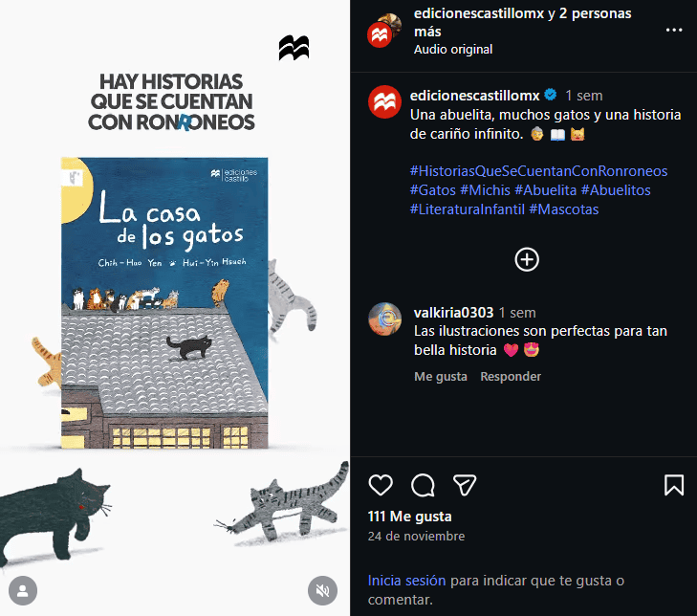Open the three-dot more options menu
This screenshot has height=616, width=697.
(x=674, y=31)
